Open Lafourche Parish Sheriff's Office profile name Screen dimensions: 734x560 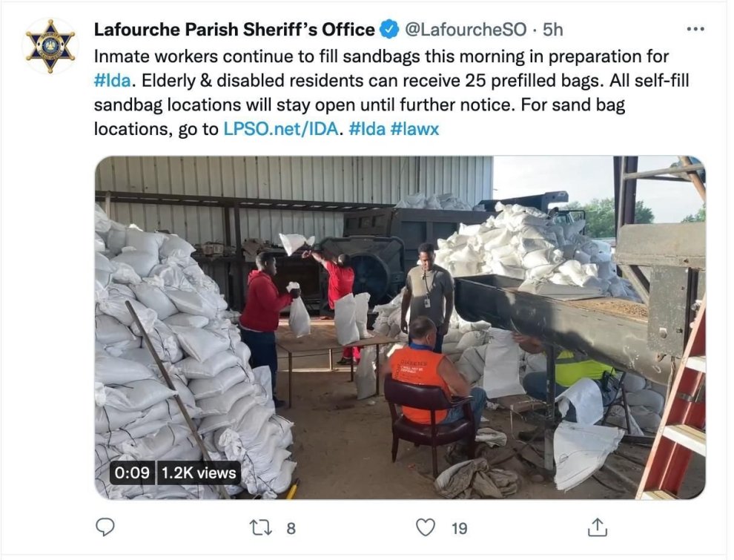(x=234, y=30)
